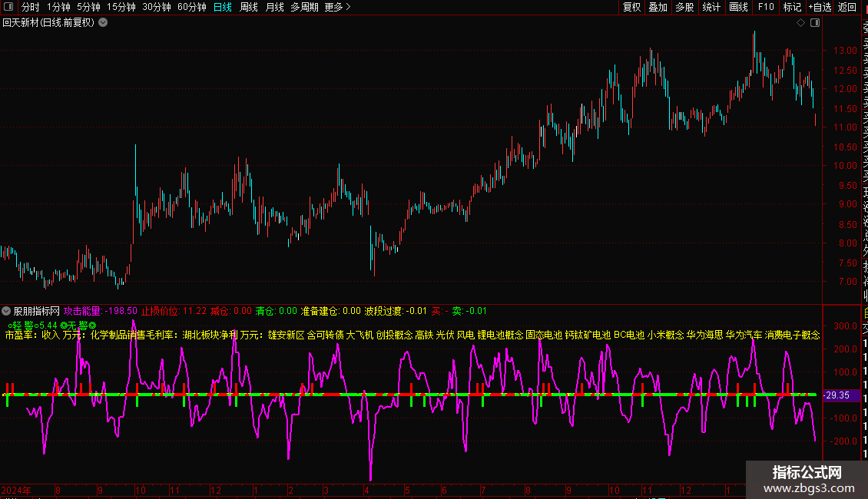The image size is (868, 499).
Task: Switch to the 分时 intraday tab
Action: click(x=31, y=7)
